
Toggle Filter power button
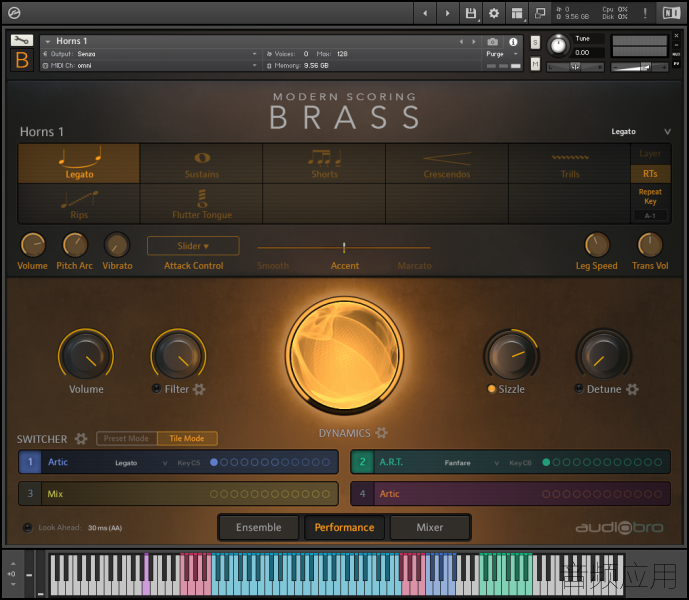[x=156, y=389]
